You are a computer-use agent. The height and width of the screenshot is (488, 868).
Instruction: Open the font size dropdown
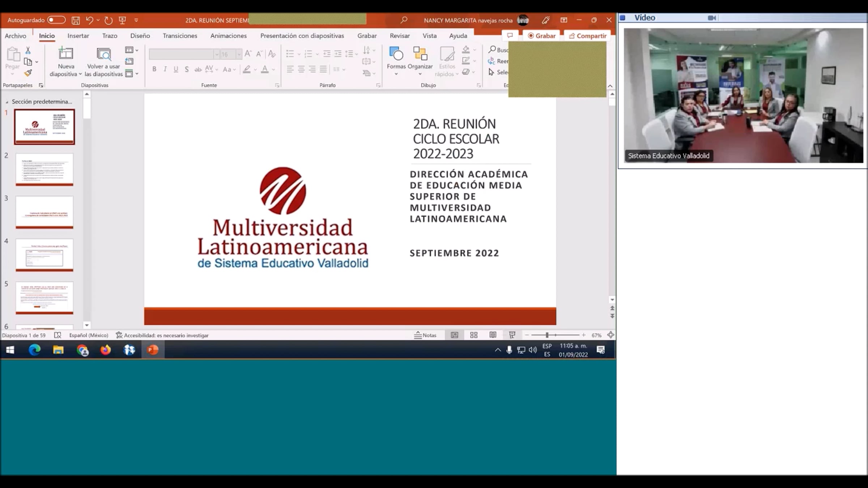tap(239, 54)
